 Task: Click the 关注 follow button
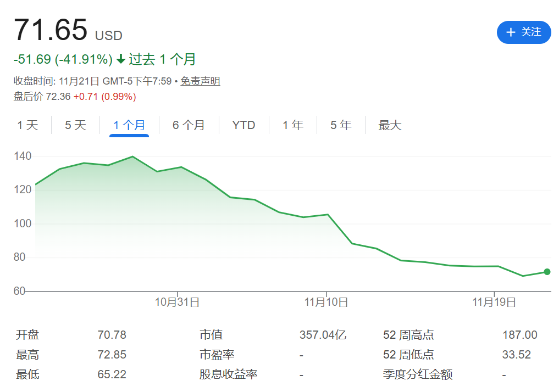point(524,32)
